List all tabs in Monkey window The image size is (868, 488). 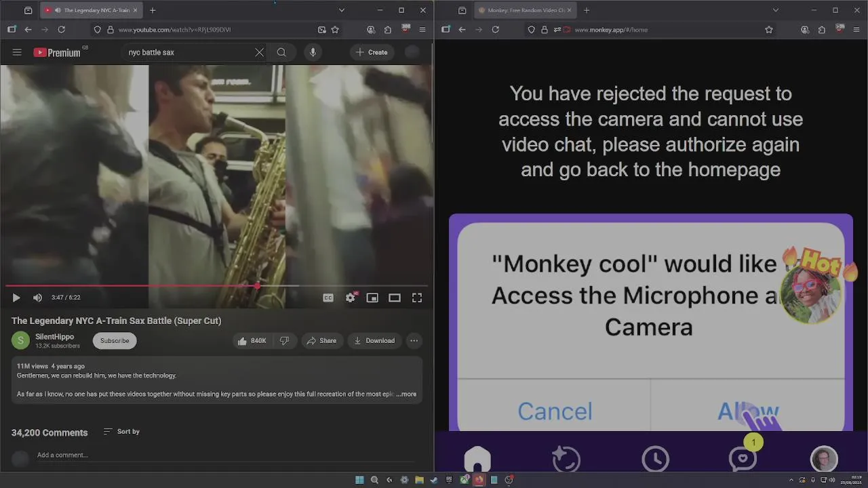775,10
